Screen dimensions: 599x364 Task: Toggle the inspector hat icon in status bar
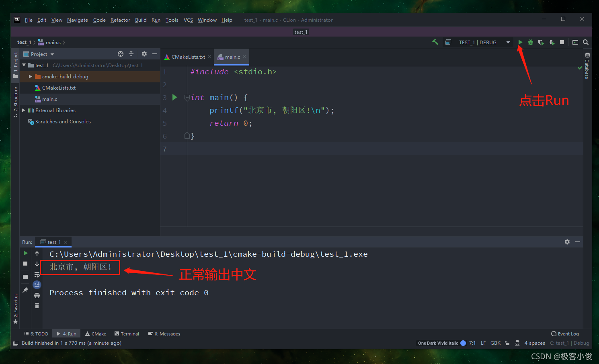[x=517, y=343]
